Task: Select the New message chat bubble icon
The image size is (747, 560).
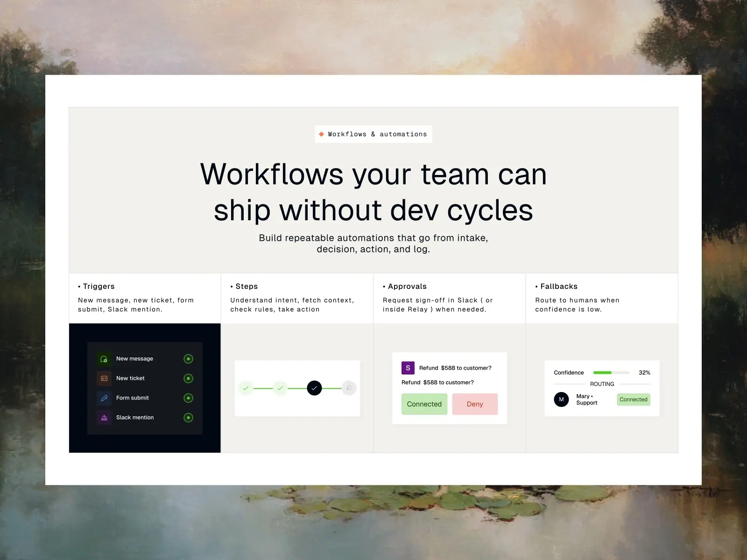Action: (x=104, y=358)
